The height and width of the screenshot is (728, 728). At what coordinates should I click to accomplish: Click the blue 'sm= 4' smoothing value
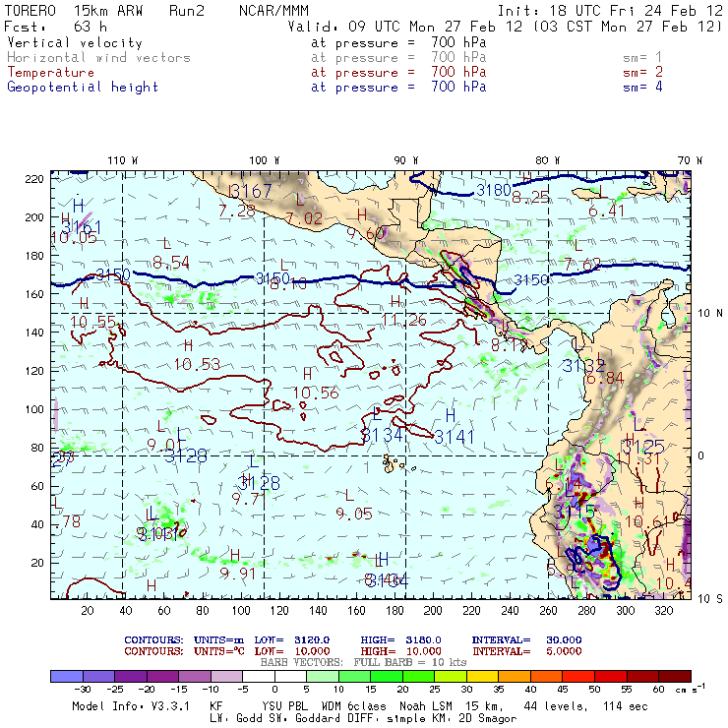[x=642, y=87]
